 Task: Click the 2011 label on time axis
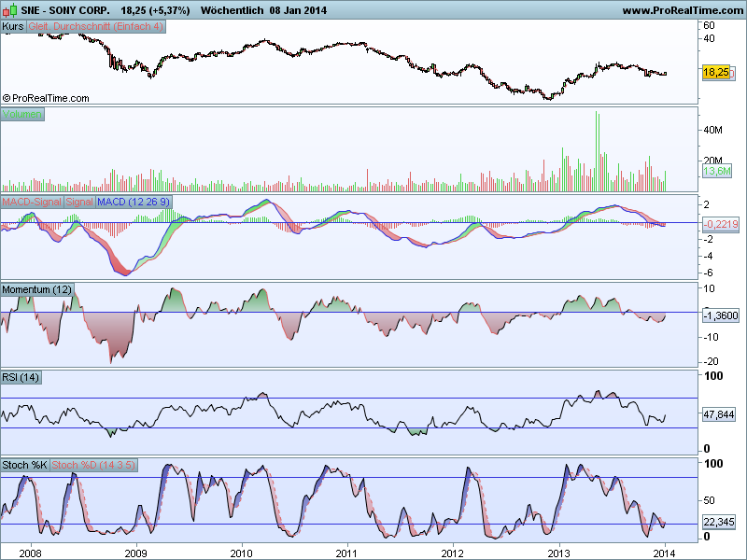pyautogui.click(x=346, y=553)
